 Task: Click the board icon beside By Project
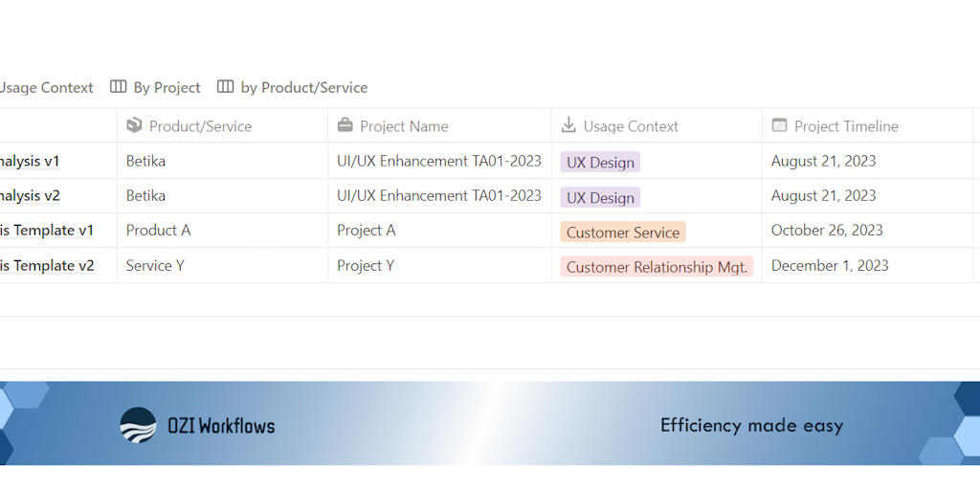coord(118,87)
